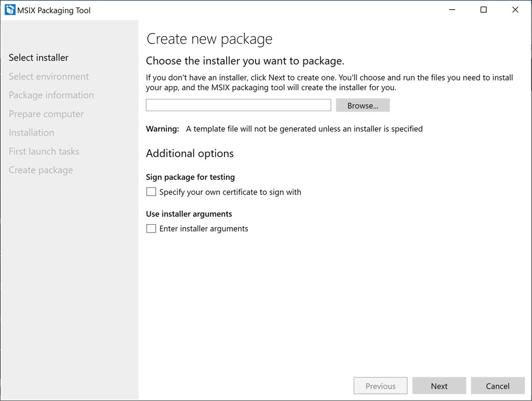Click inside the installer path field
532x401 pixels.
tap(238, 105)
